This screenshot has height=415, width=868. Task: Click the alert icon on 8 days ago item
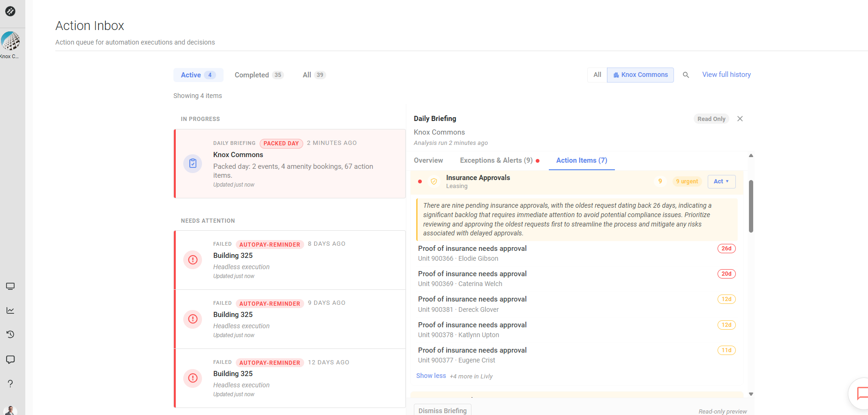(193, 260)
